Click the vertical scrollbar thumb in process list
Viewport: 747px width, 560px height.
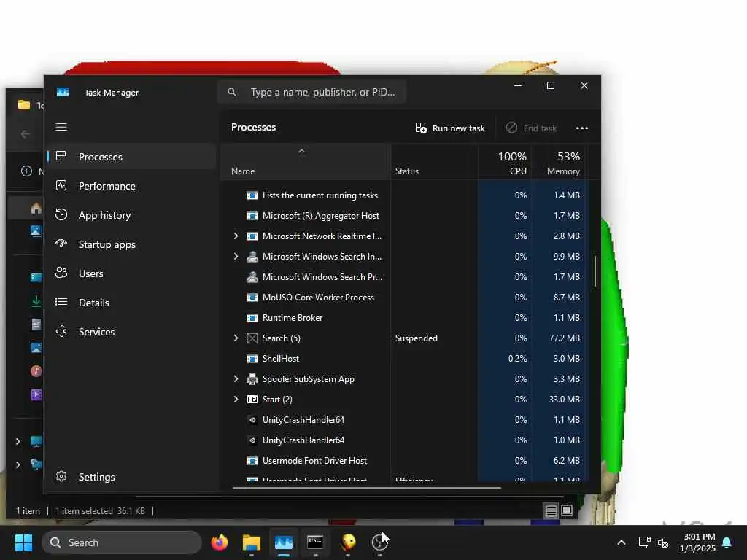point(595,271)
